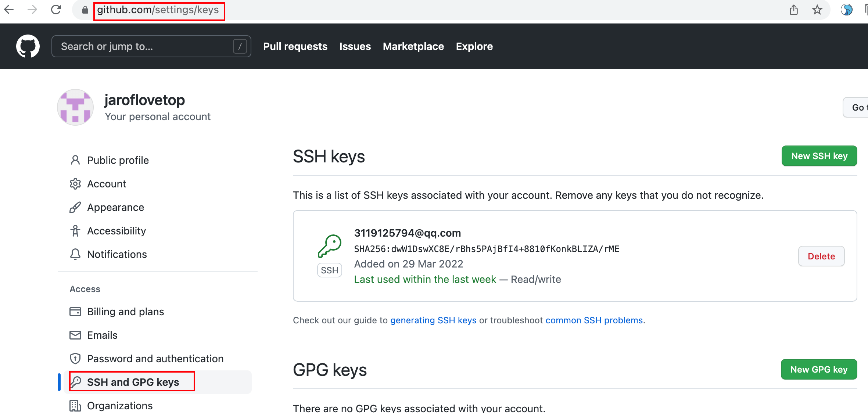868x413 pixels.
Task: Reload the page with the refresh icon
Action: click(x=56, y=10)
